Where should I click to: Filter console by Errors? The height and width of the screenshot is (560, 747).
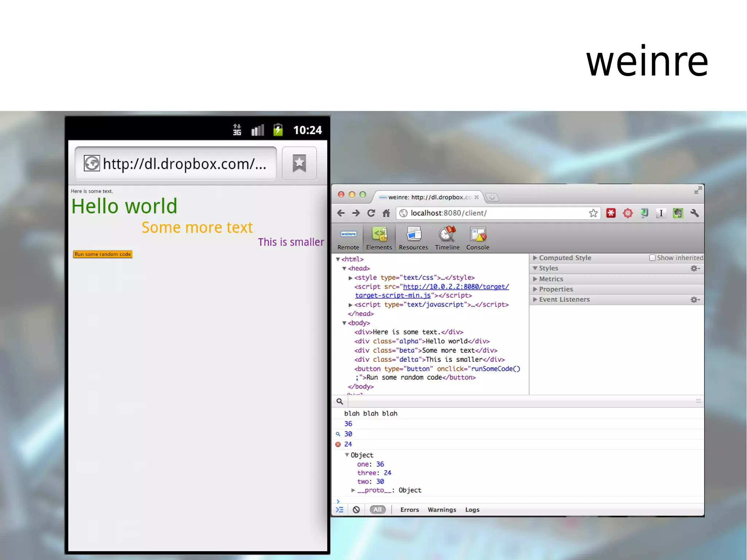409,510
